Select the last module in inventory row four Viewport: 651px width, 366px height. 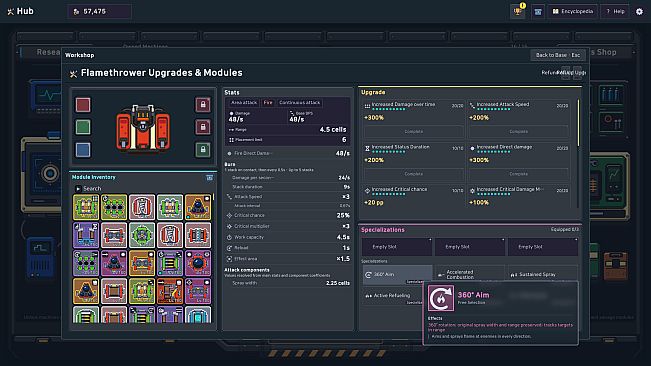point(198,291)
